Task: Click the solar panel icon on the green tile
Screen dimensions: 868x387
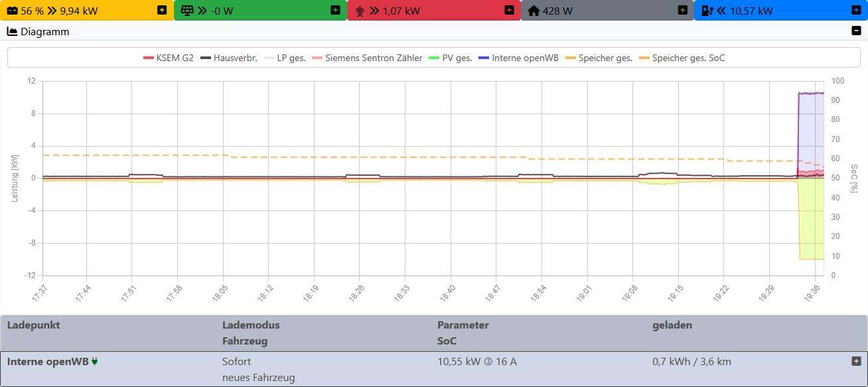Action: tap(186, 10)
